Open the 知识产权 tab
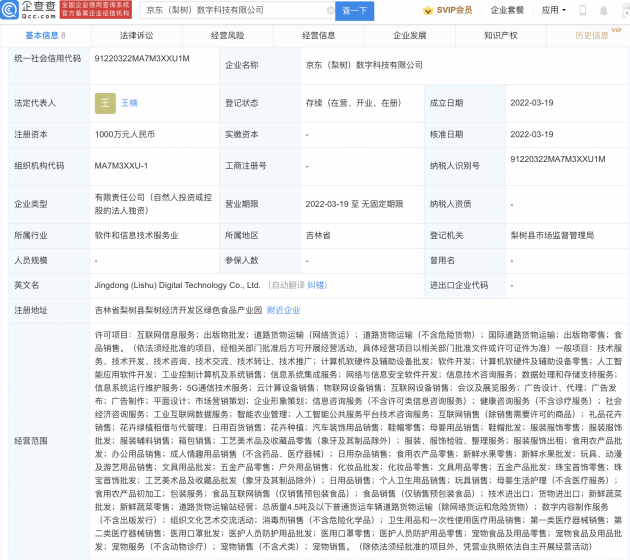This screenshot has width=630, height=560. 501,35
